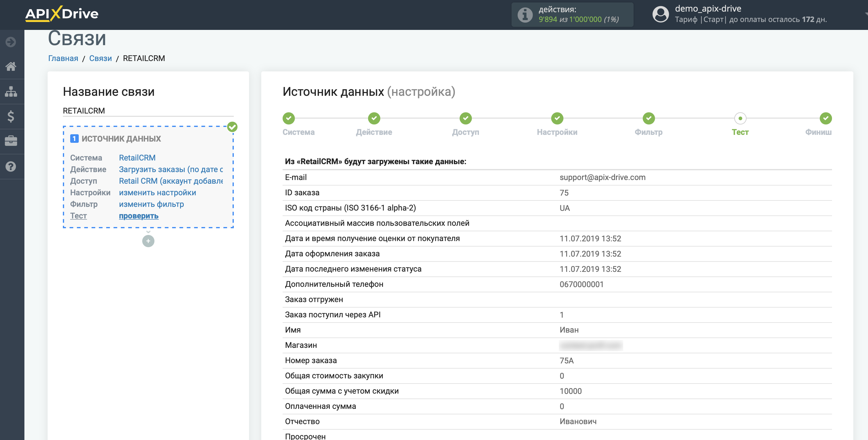The width and height of the screenshot is (868, 440).
Task: Click the Заказ отгружен row label
Action: pos(314,300)
